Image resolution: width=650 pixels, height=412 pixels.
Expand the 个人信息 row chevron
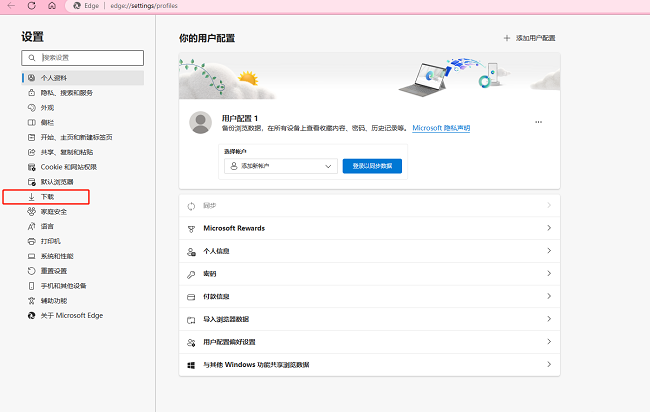click(549, 251)
